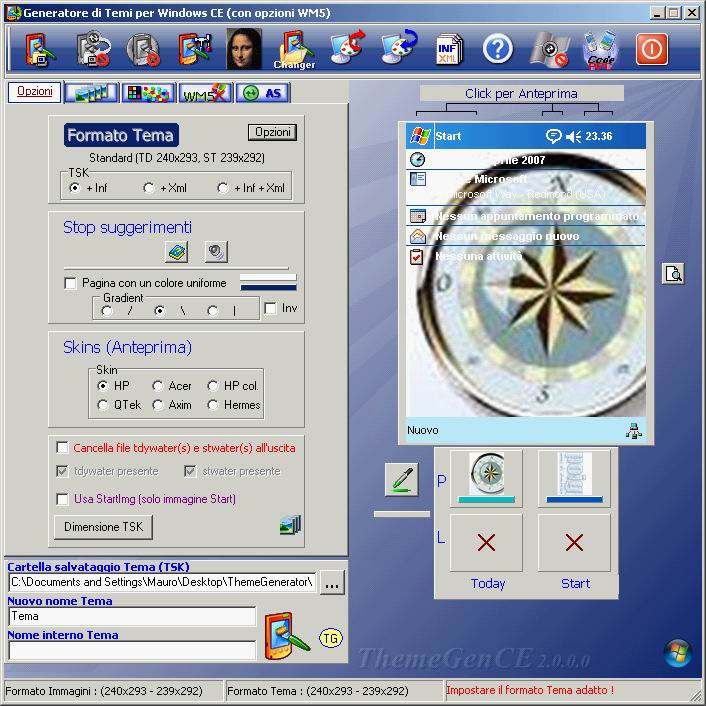Open help with the question mark icon
The width and height of the screenshot is (706, 706).
tap(497, 49)
